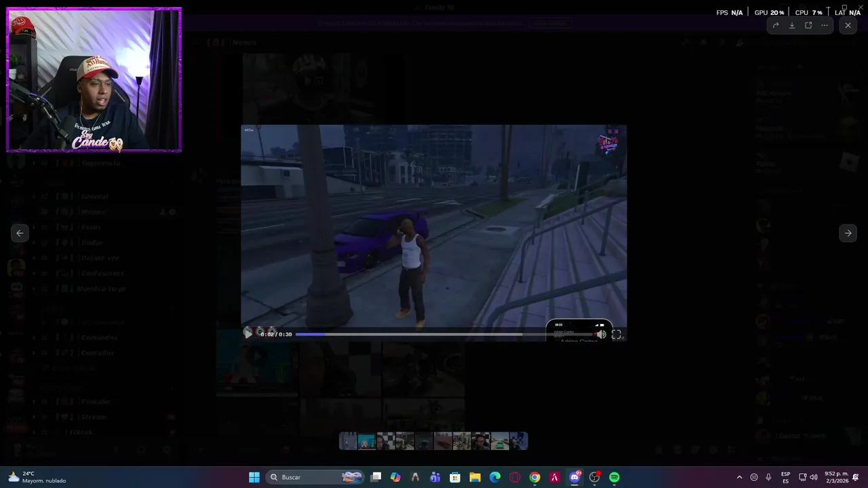The image size is (868, 488).
Task: Open Microsoft Edge from the taskbar
Action: (x=495, y=477)
